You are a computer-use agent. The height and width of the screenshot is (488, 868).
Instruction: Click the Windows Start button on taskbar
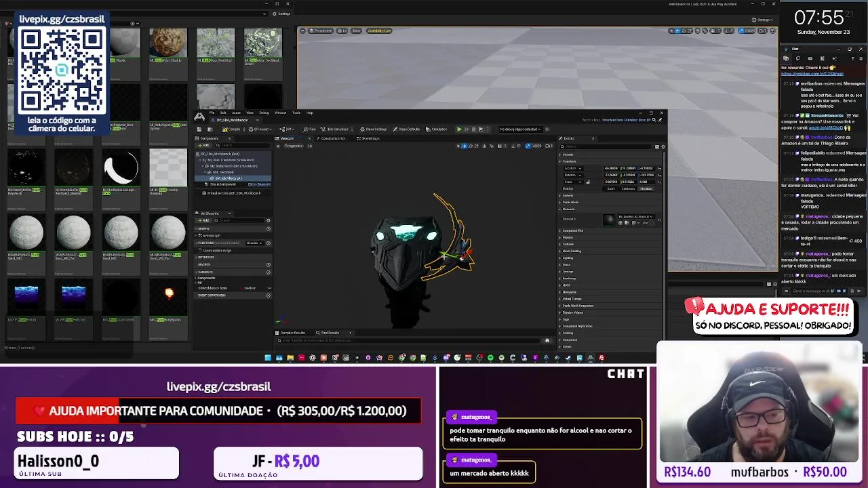(268, 358)
